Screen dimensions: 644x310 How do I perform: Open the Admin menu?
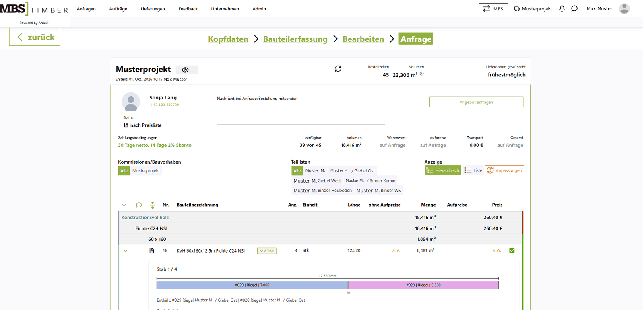(259, 9)
